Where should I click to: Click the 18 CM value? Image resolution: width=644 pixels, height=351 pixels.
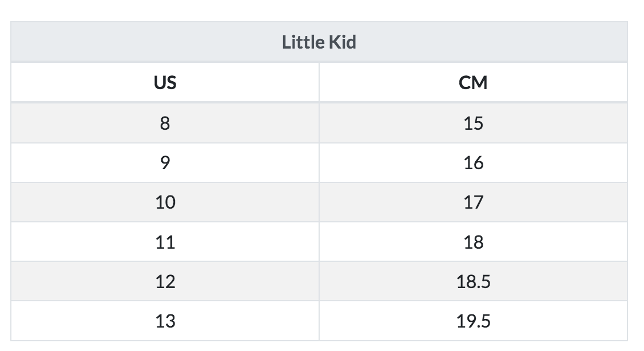click(x=473, y=242)
